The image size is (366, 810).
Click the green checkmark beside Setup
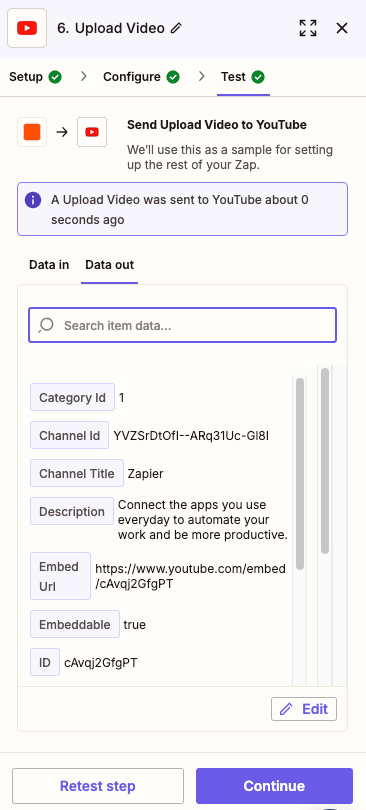pos(55,77)
